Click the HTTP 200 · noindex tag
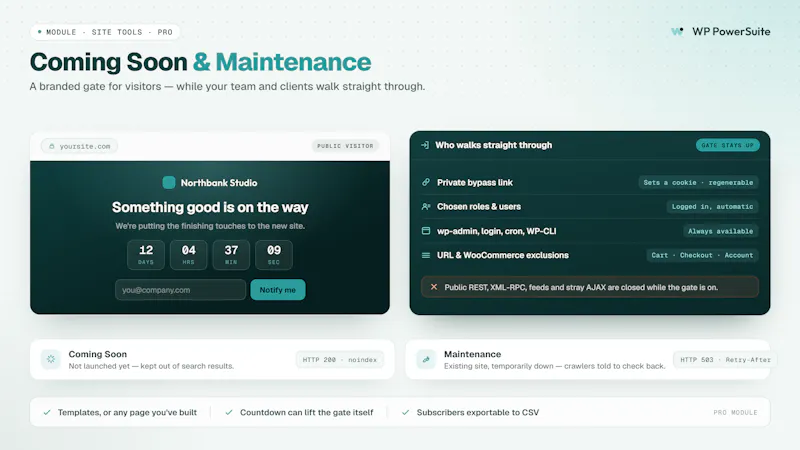This screenshot has width=800, height=450. [x=340, y=360]
